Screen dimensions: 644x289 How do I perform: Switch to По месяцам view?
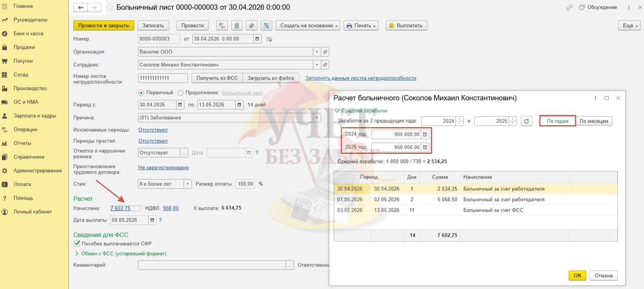[x=593, y=121]
